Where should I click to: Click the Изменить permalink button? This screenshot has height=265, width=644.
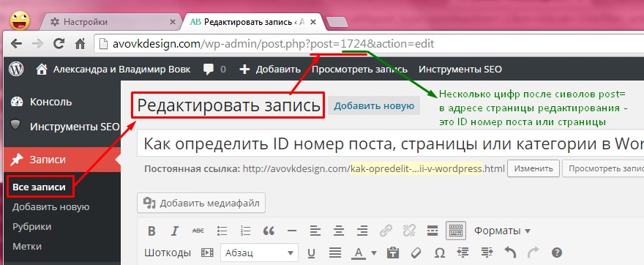533,168
